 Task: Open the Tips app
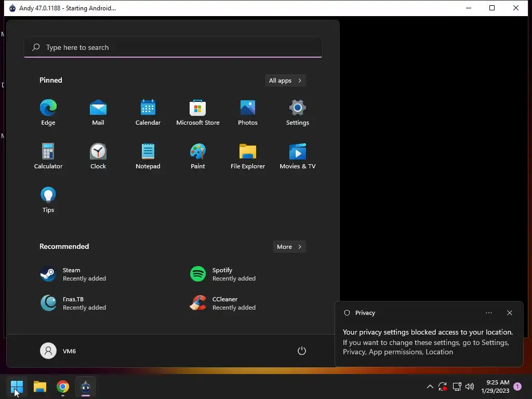pyautogui.click(x=48, y=200)
